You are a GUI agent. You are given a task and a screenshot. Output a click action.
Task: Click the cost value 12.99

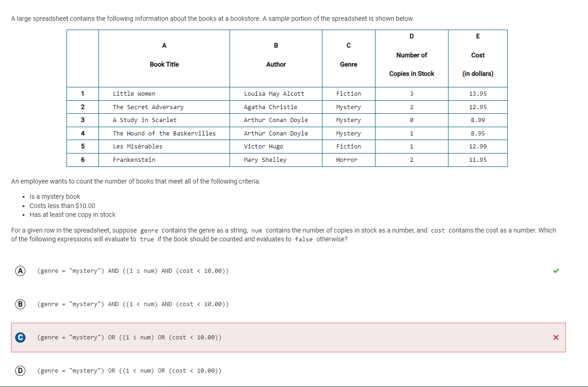click(x=478, y=147)
